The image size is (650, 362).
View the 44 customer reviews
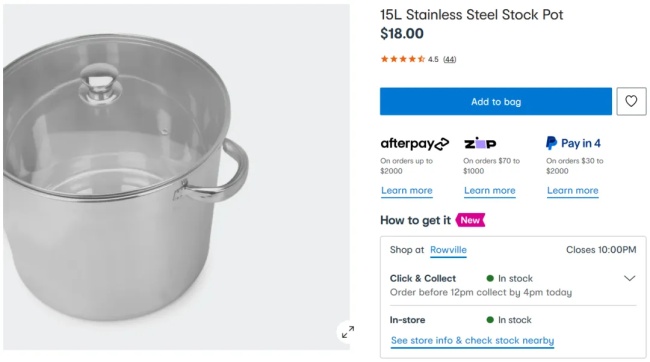point(449,59)
